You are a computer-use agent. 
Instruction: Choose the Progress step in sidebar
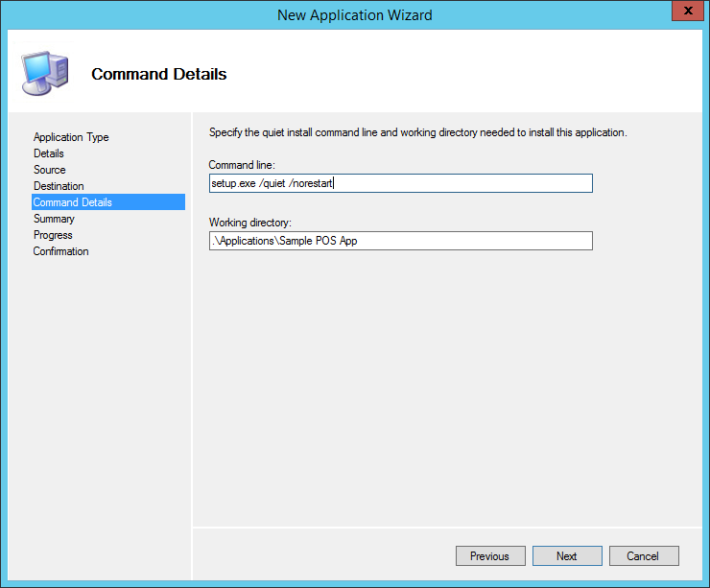53,235
